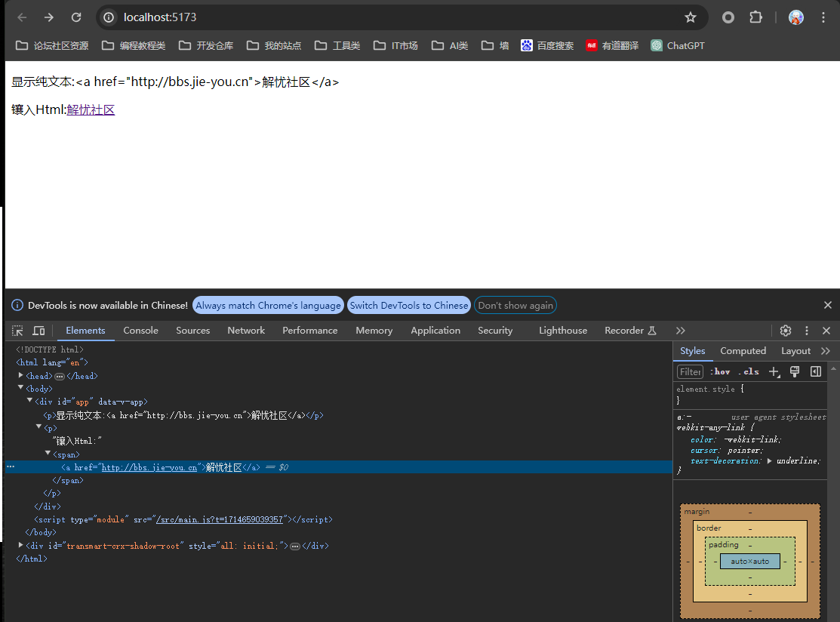Screen dimensions: 840x622
Task: Open the Network tab
Action: tap(246, 331)
